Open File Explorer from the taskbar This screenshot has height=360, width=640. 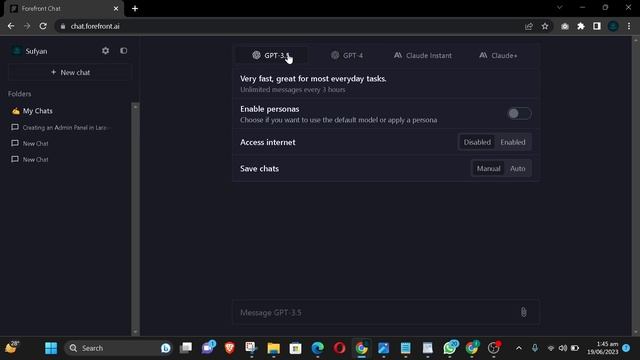pyautogui.click(x=273, y=348)
